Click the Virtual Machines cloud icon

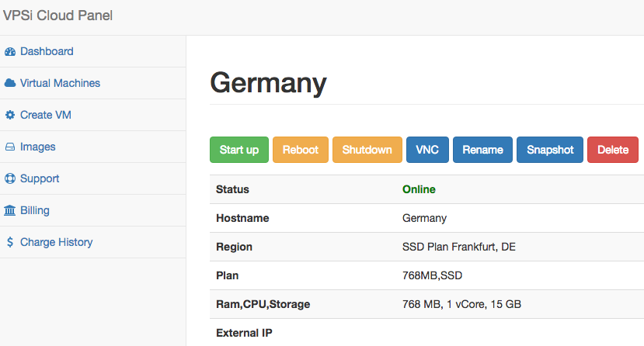pos(10,84)
